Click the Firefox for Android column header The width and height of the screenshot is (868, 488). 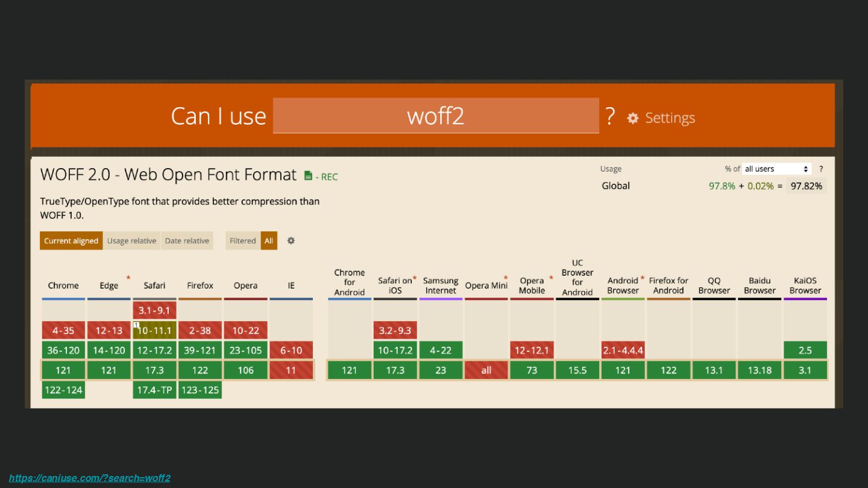[x=668, y=285]
